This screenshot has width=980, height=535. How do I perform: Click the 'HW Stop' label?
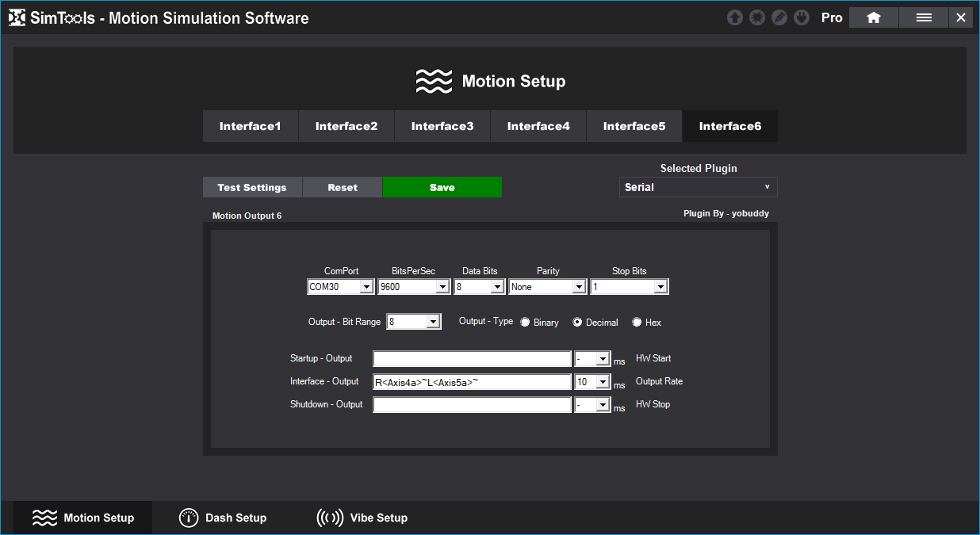pyautogui.click(x=653, y=404)
